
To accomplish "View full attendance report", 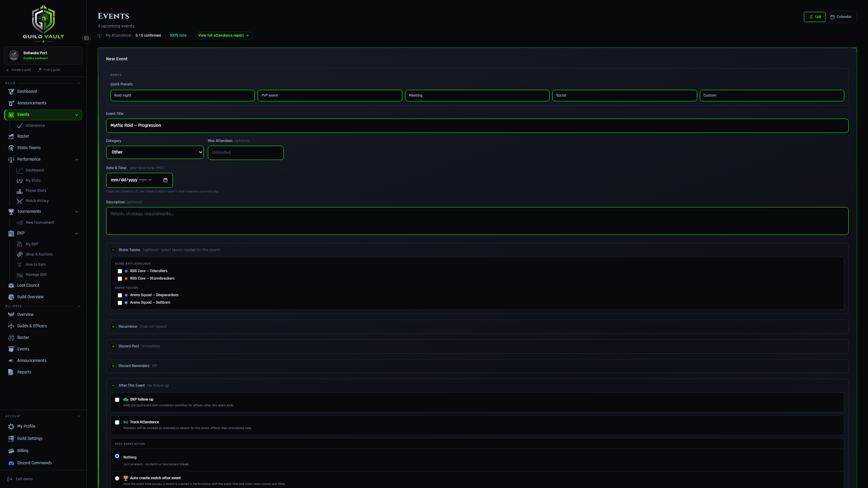I will (x=223, y=36).
